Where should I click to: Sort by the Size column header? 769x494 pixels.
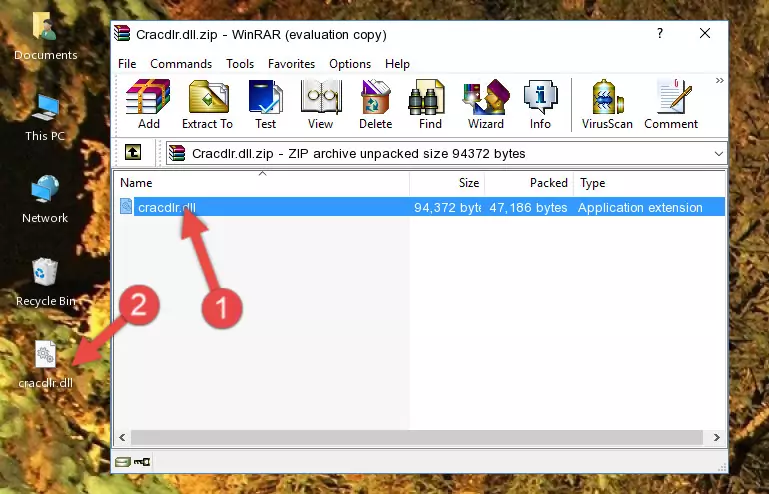coord(447,183)
